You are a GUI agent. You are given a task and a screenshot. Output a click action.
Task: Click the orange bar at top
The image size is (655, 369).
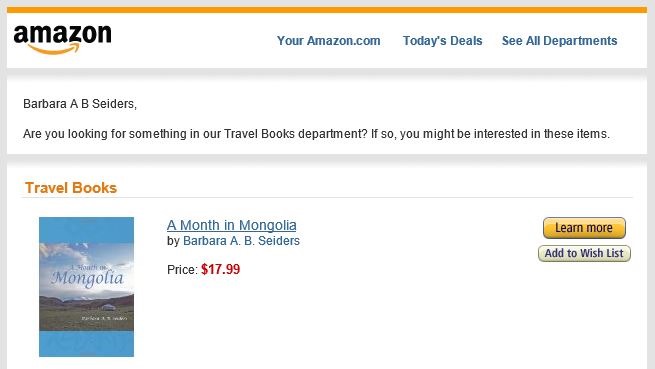(x=327, y=10)
